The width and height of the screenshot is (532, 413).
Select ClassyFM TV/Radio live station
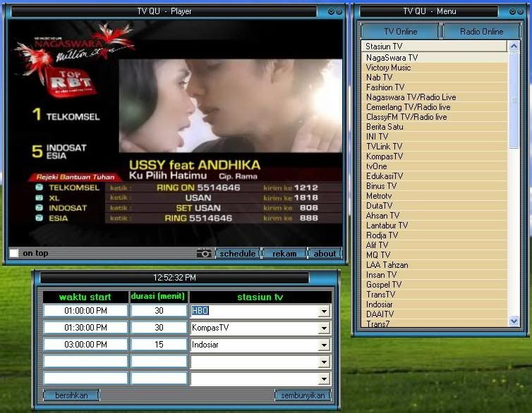click(435, 117)
